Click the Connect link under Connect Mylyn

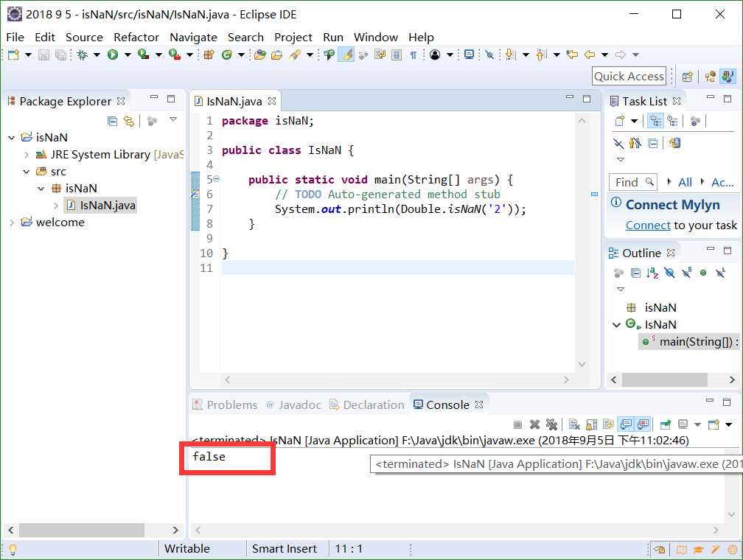click(648, 225)
